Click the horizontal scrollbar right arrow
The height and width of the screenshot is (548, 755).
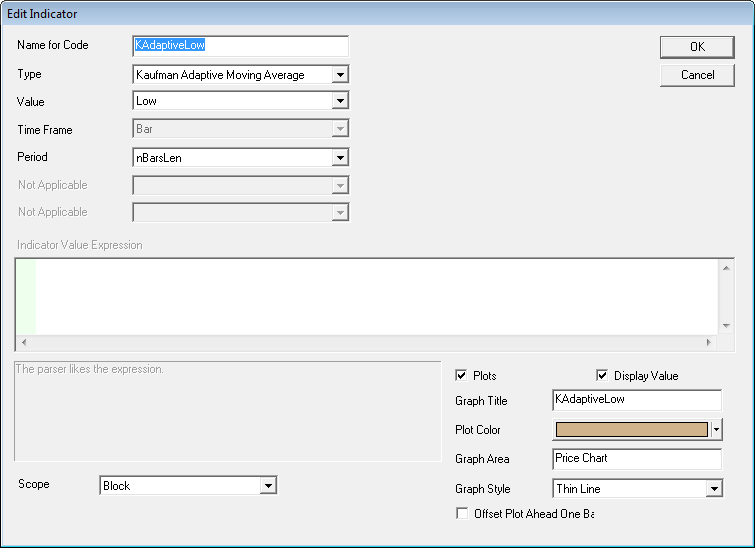click(709, 342)
